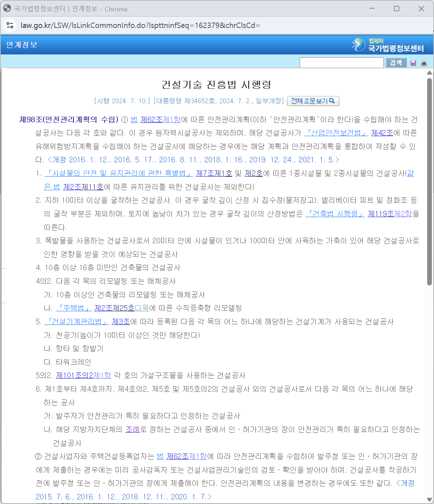The width and height of the screenshot is (434, 504).
Task: Click the globe favicon in title bar
Action: click(x=7, y=9)
